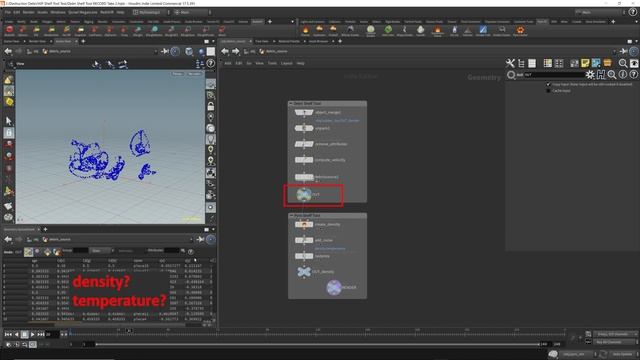Toggle the viewport lock icon
The width and height of the screenshot is (640, 360).
click(x=211, y=107)
